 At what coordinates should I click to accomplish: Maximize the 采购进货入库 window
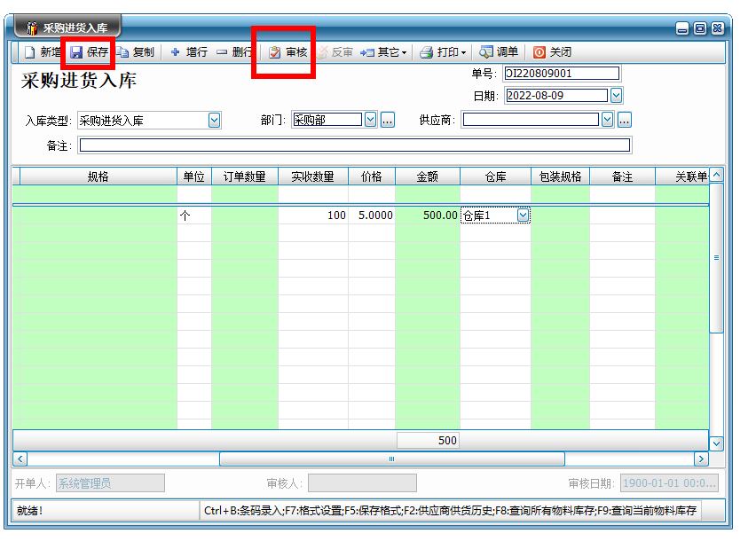pyautogui.click(x=700, y=28)
